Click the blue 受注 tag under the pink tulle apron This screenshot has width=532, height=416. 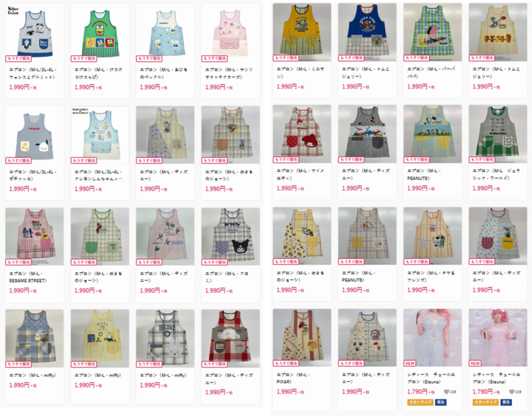coord(506,402)
